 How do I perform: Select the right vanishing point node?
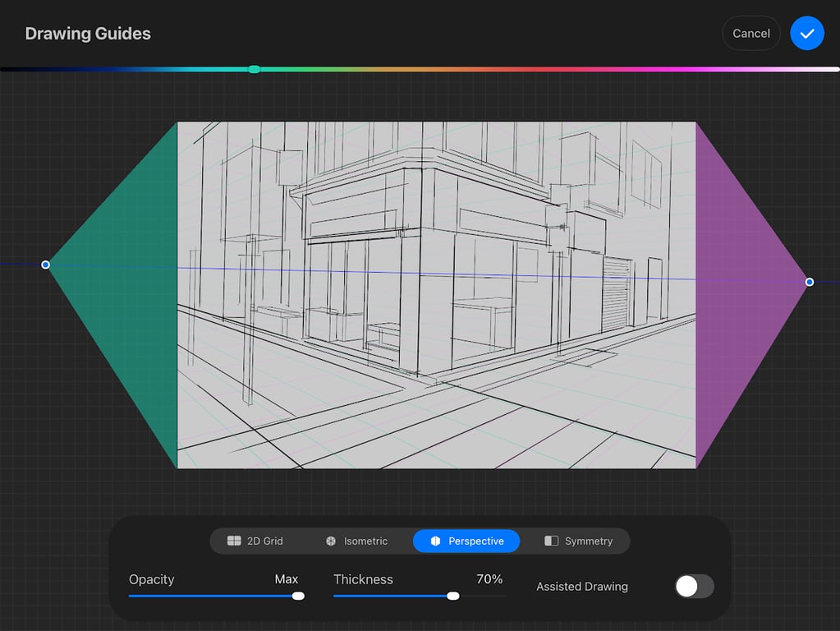point(810,282)
